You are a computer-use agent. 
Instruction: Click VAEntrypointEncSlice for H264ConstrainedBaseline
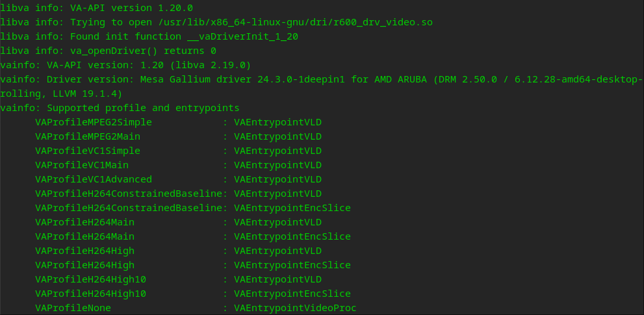pyautogui.click(x=292, y=208)
